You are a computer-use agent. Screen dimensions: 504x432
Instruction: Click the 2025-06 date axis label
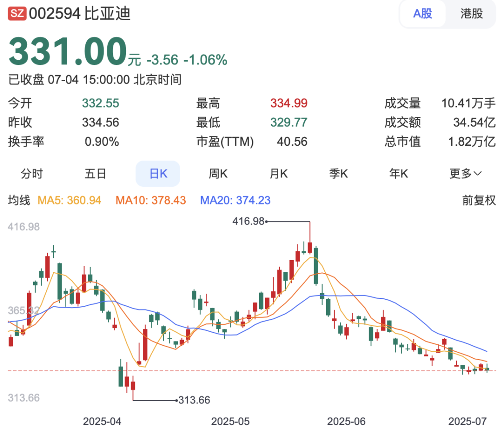[346, 421]
